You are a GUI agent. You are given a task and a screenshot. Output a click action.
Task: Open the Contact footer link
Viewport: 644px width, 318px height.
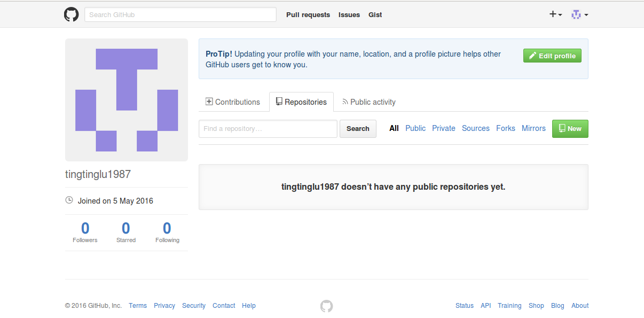click(x=224, y=306)
